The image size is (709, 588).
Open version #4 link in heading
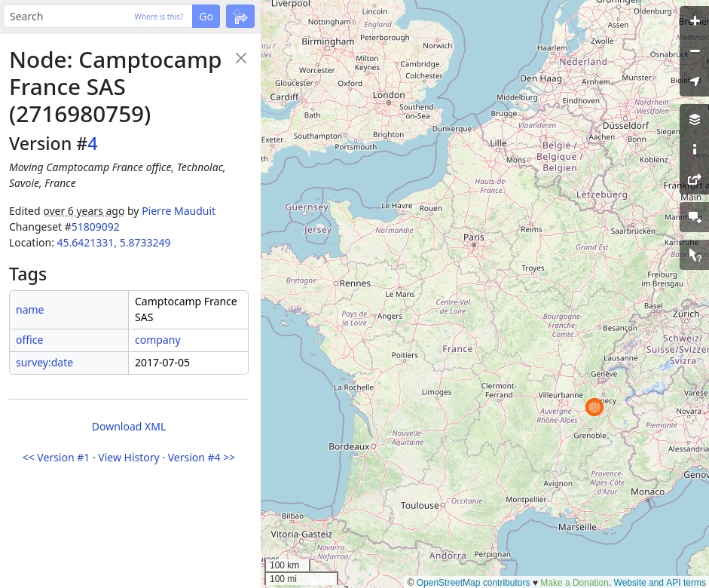coord(92,144)
